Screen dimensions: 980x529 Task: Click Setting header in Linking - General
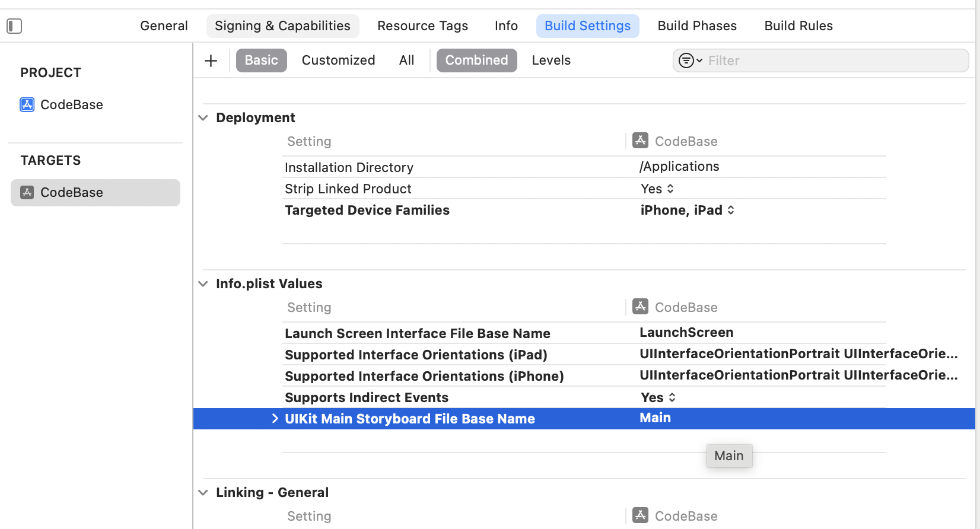[309, 517]
